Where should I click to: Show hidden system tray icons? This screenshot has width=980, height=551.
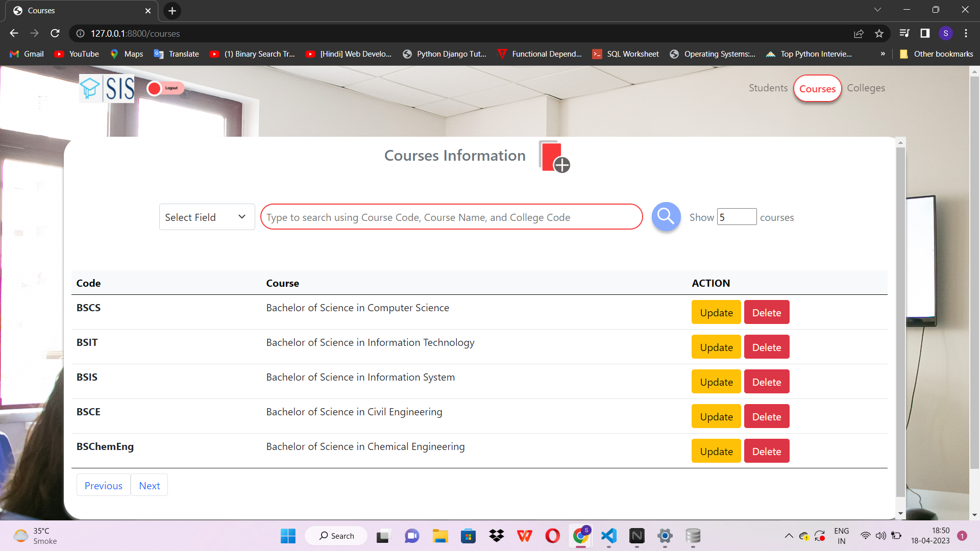(789, 536)
